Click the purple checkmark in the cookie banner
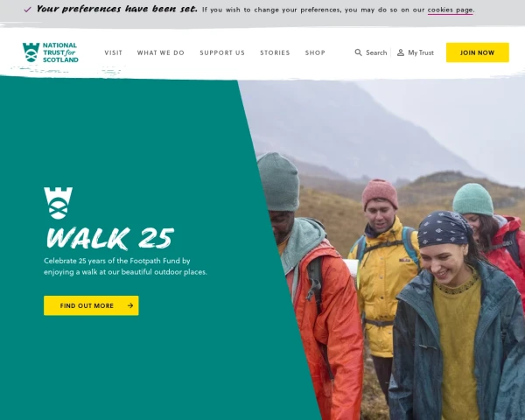Viewport: 525px width, 420px height. point(28,10)
